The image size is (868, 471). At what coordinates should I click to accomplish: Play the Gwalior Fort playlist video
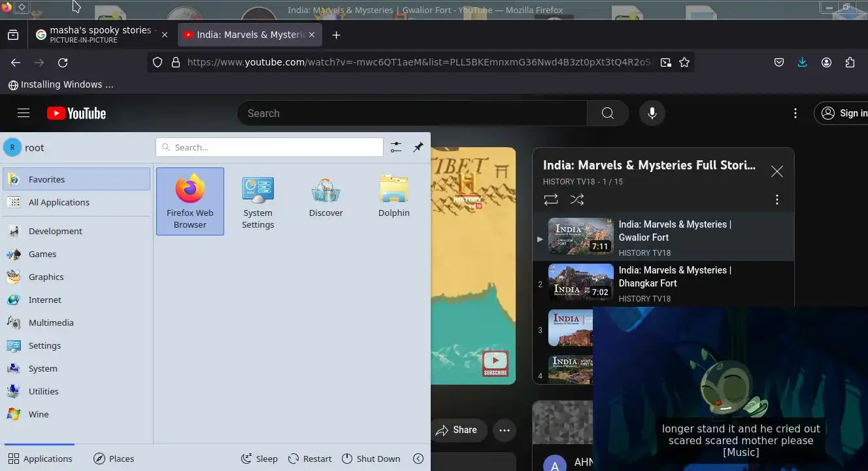(663, 238)
